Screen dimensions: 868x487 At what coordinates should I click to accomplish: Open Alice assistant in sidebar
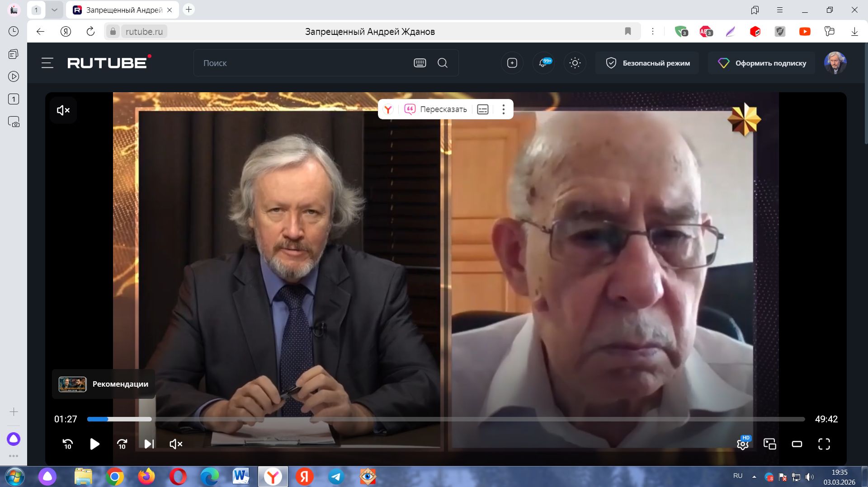pos(14,439)
